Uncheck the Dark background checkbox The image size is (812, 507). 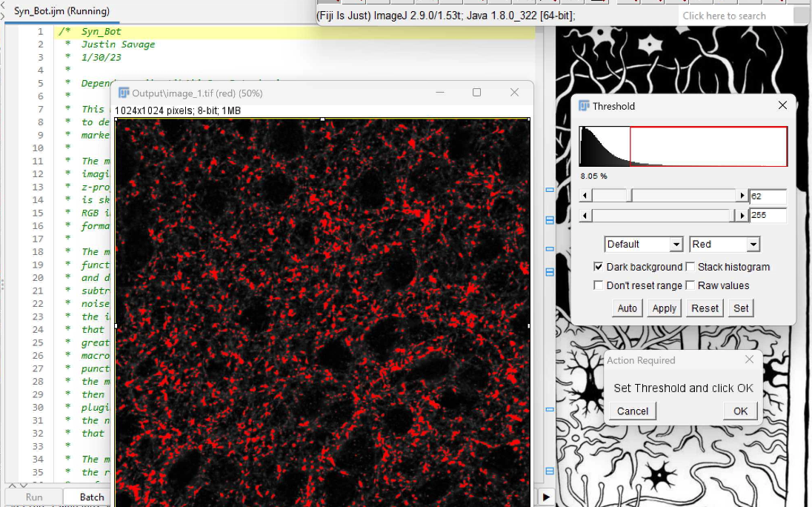click(x=599, y=267)
